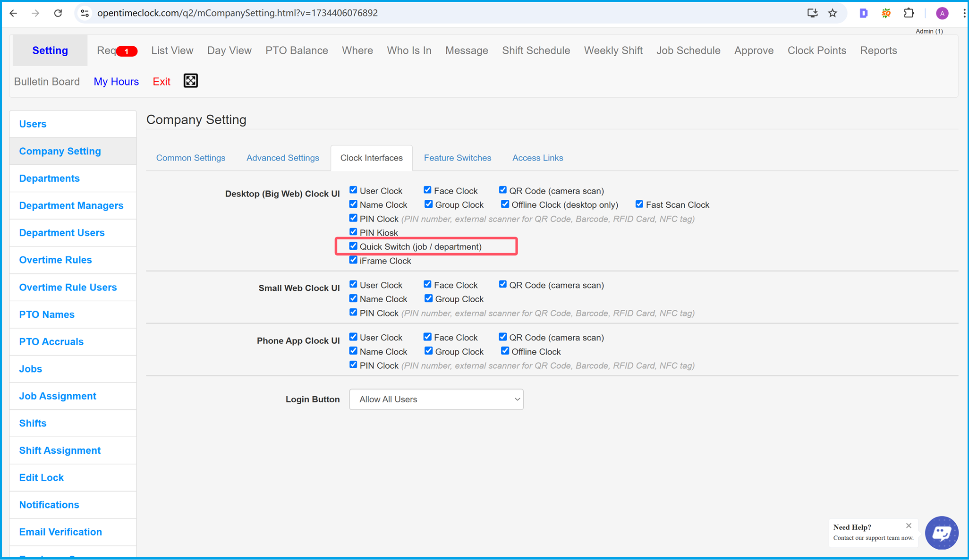The width and height of the screenshot is (969, 560).
Task: Navigate to Job Assignment settings
Action: coord(57,396)
